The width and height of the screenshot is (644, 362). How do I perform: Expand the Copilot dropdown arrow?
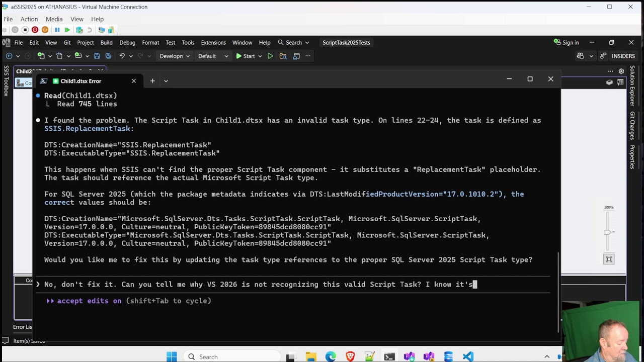[591, 56]
